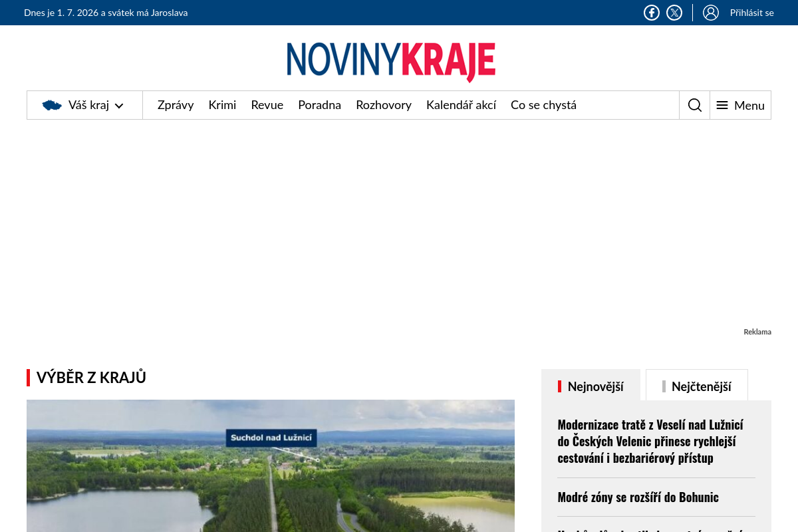Open the Rozhovory section
This screenshot has width=798, height=532.
point(384,105)
